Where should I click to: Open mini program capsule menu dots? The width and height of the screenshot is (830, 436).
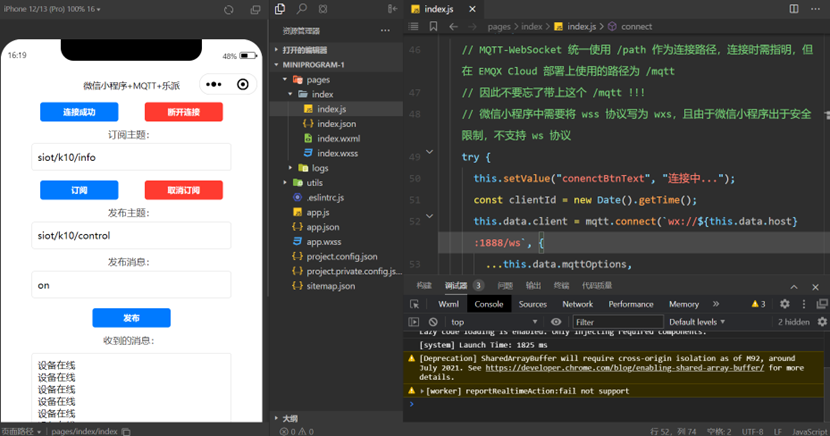coord(214,84)
